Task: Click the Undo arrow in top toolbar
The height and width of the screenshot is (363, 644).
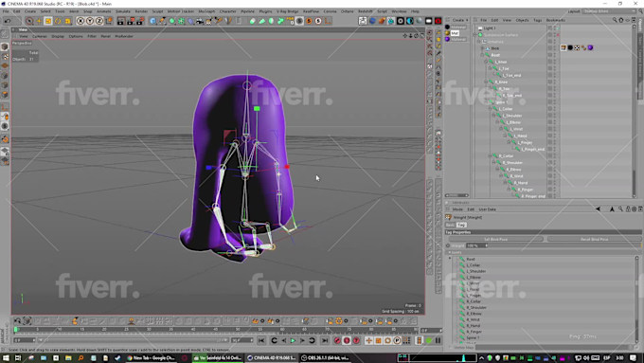Action: 8,21
